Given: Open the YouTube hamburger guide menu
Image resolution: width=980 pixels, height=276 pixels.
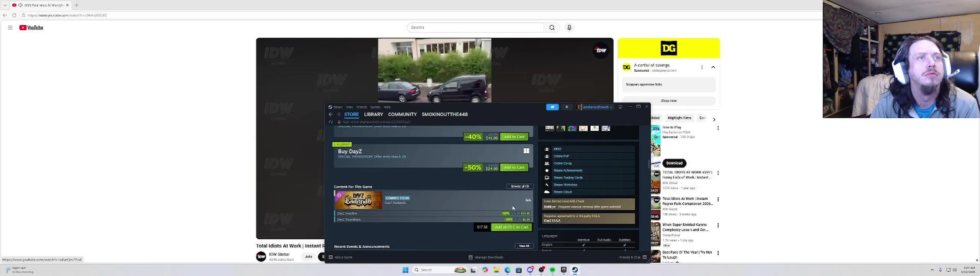Looking at the screenshot, I should tap(10, 28).
